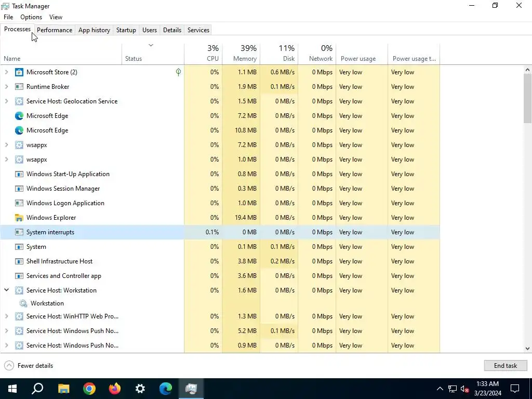Click the System interrupts row icon
Image resolution: width=532 pixels, height=399 pixels.
(x=19, y=232)
